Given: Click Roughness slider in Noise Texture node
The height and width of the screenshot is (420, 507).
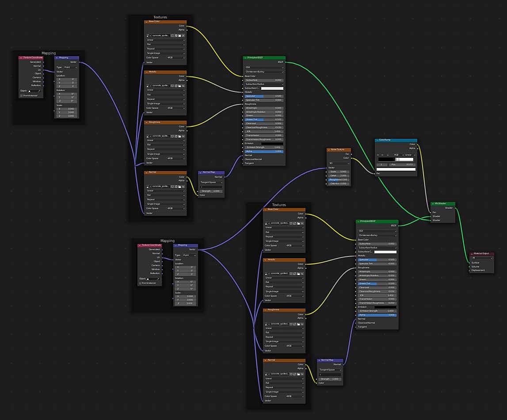Looking at the screenshot, I should [338, 180].
